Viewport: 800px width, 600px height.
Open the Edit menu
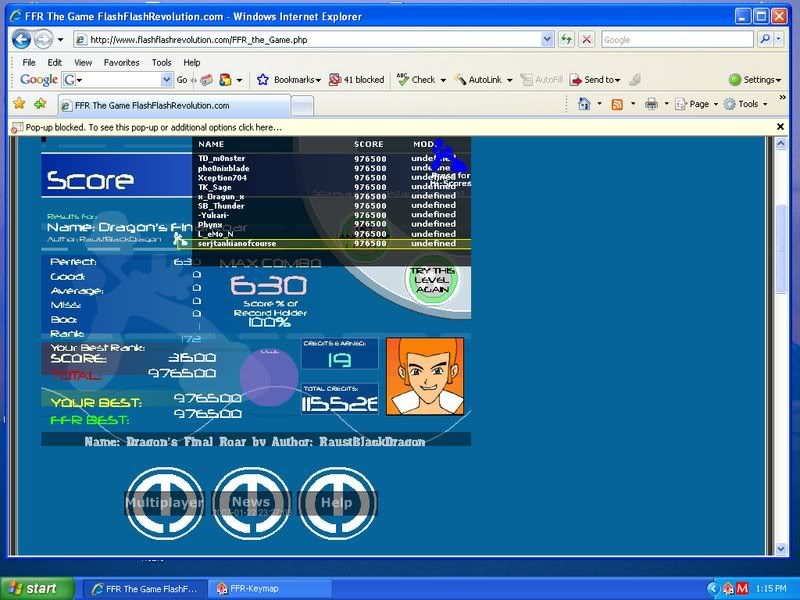coord(55,62)
